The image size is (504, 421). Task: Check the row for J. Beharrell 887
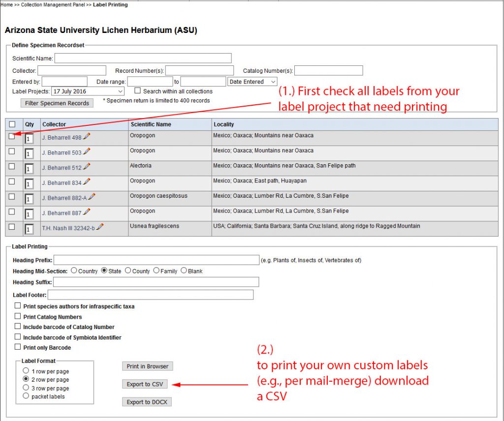click(x=12, y=211)
